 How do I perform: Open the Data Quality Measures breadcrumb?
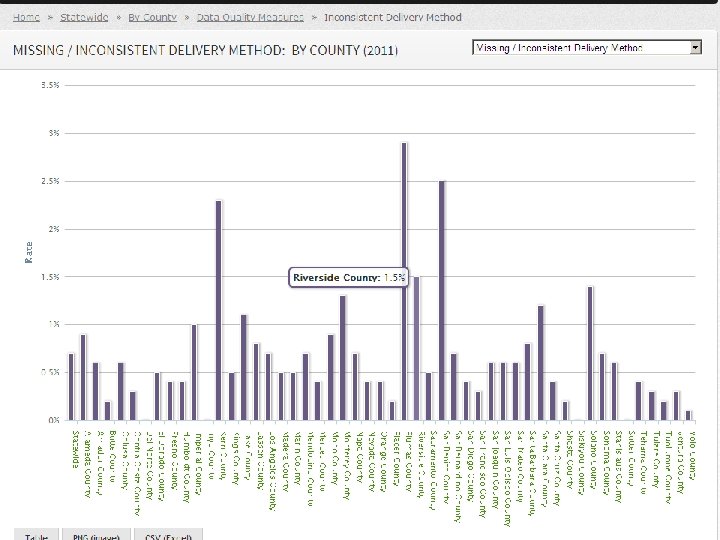click(x=250, y=17)
